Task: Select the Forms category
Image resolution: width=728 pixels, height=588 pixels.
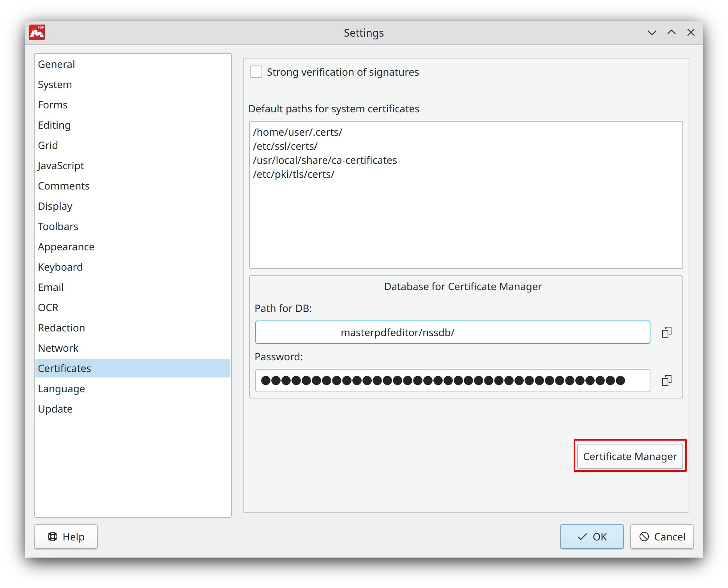Action: click(133, 105)
